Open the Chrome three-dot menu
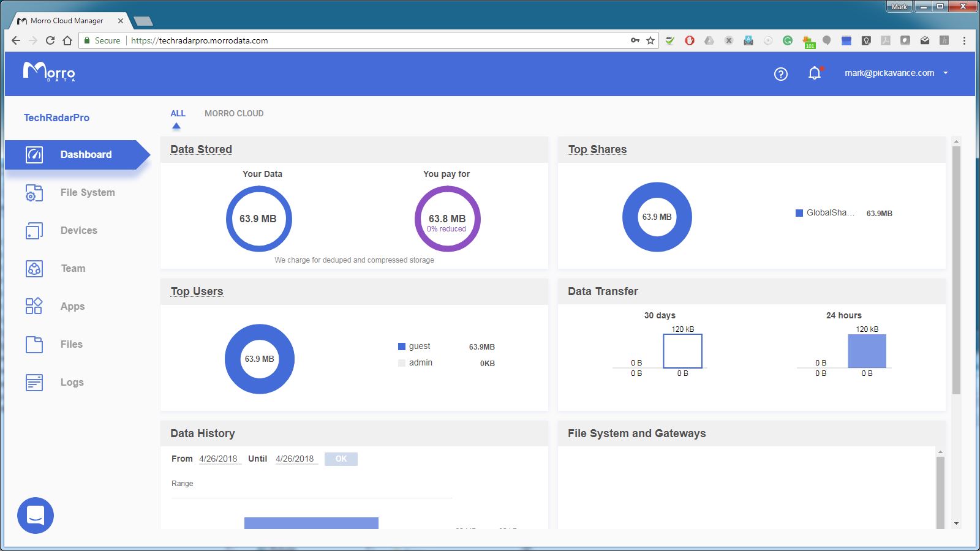The width and height of the screenshot is (980, 551). tap(964, 40)
